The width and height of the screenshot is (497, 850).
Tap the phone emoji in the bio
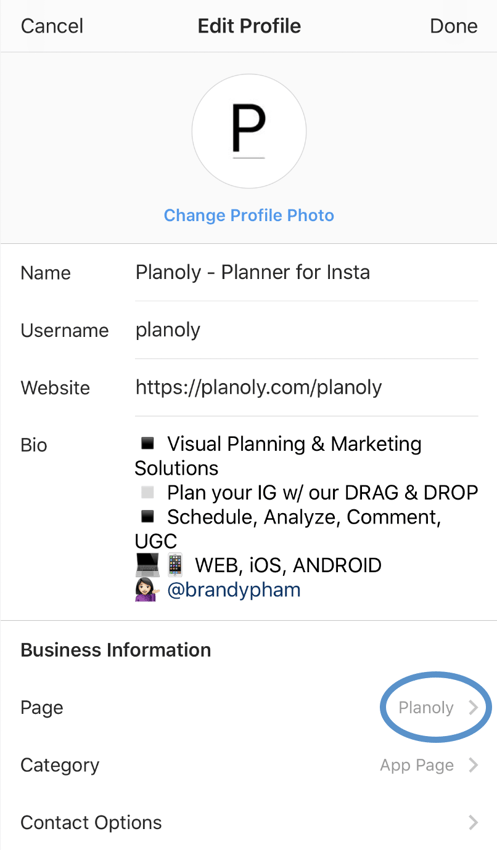coord(175,565)
